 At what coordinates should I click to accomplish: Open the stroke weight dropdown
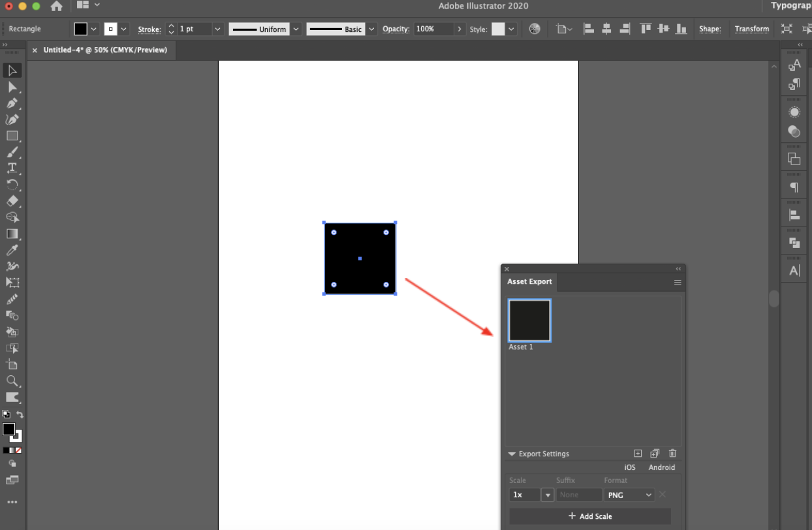click(x=217, y=29)
